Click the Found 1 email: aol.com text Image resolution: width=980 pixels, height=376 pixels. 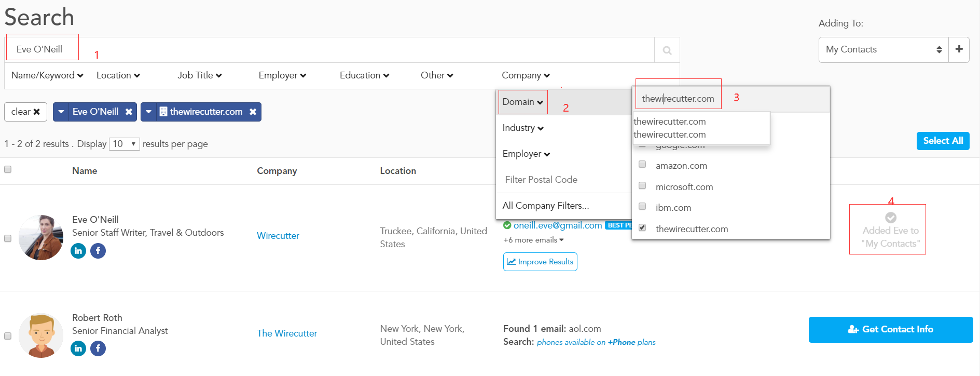(x=552, y=329)
